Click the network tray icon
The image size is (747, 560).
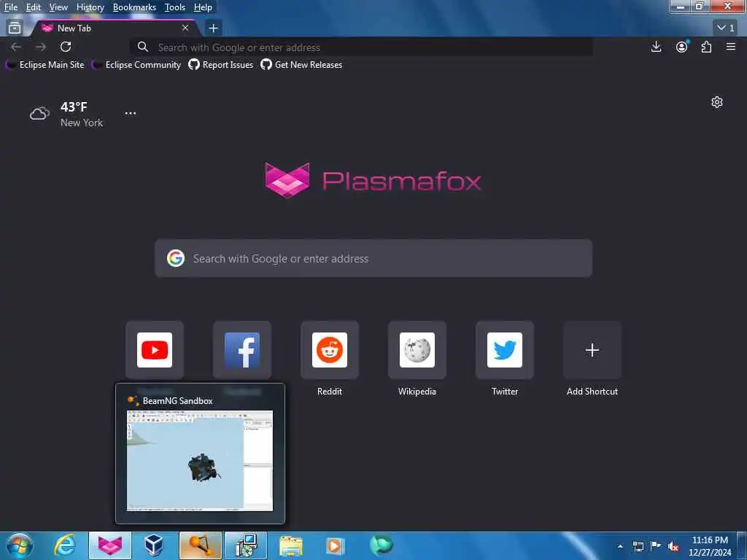click(x=638, y=546)
